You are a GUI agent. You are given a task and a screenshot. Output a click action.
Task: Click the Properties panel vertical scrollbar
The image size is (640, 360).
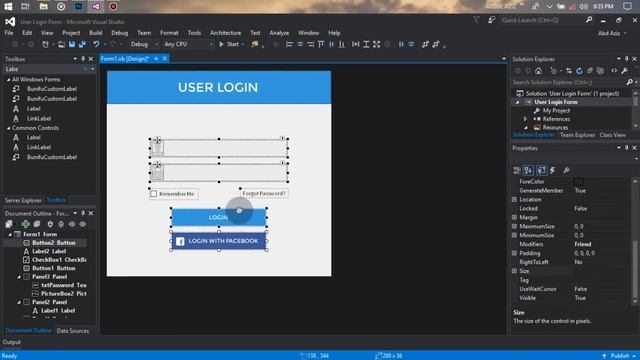coord(635,241)
